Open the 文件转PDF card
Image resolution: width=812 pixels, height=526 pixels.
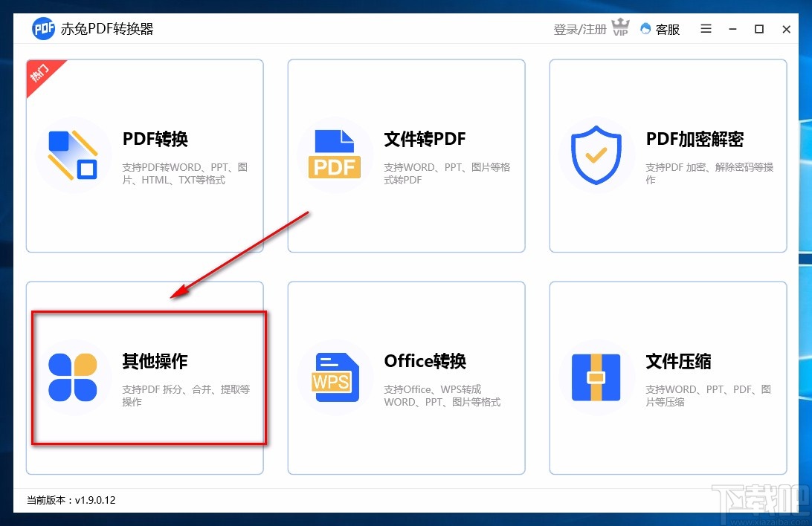[x=406, y=155]
